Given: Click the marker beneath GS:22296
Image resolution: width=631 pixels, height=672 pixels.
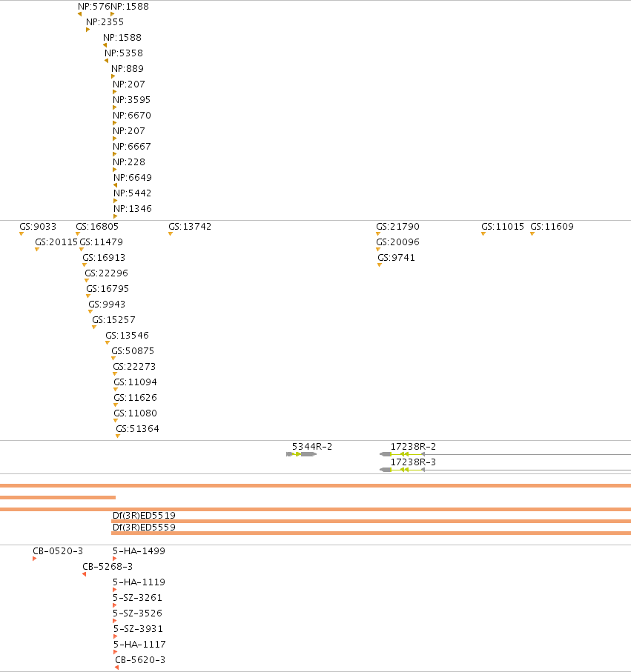Looking at the screenshot, I should (87, 280).
